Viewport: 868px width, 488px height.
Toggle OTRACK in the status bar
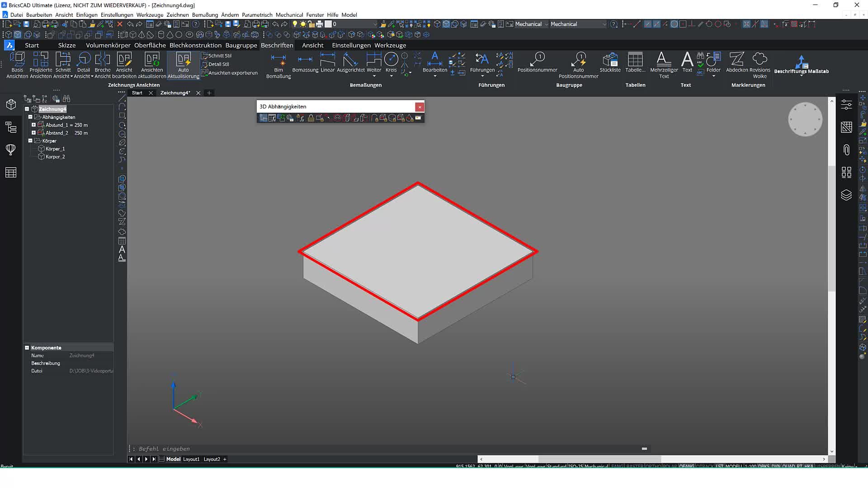pos(705,466)
